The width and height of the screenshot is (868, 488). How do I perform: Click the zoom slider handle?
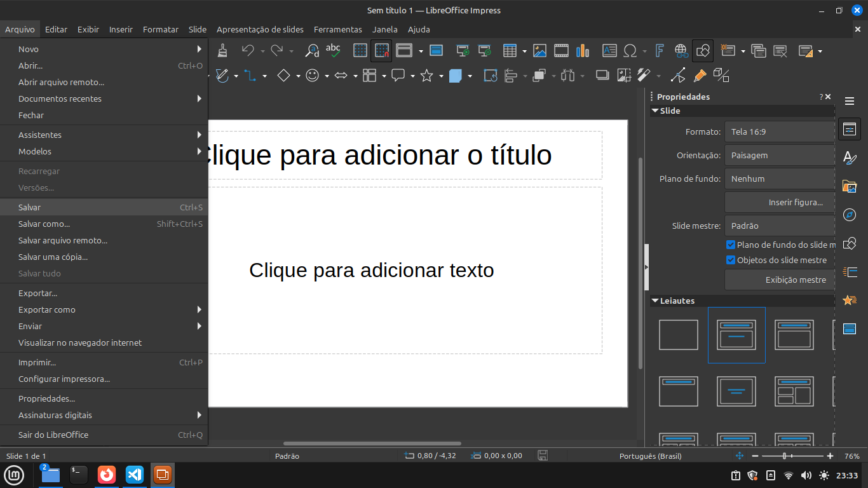click(x=785, y=456)
